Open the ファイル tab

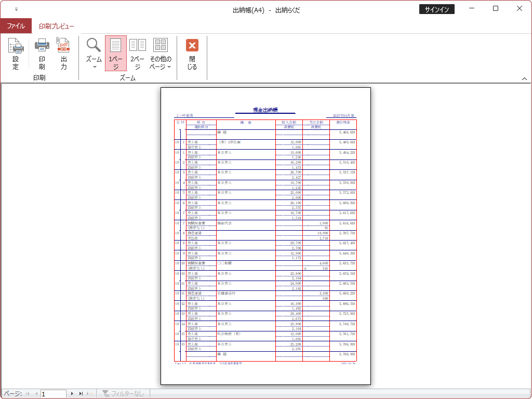pos(16,26)
